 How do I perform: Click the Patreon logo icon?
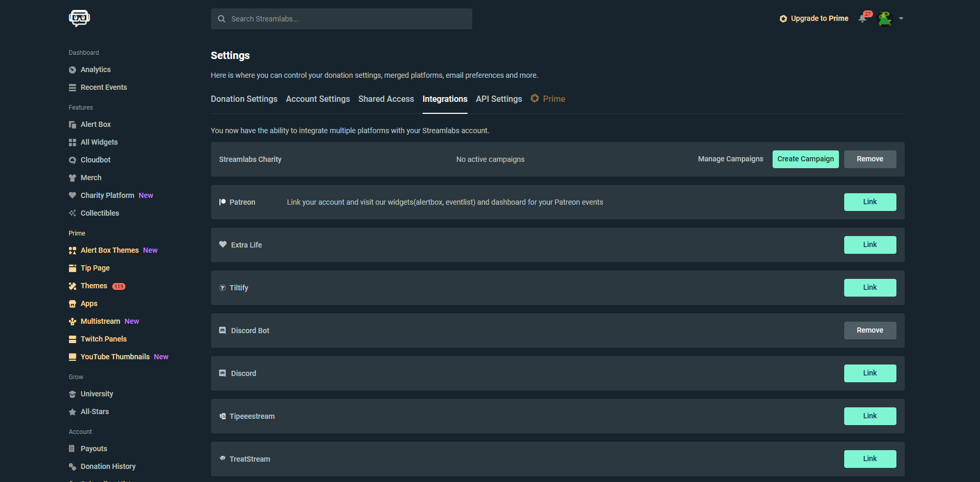tap(223, 202)
